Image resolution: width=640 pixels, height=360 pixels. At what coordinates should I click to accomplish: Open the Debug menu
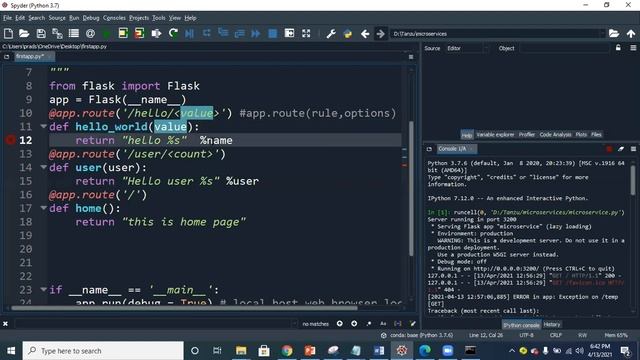pyautogui.click(x=91, y=18)
